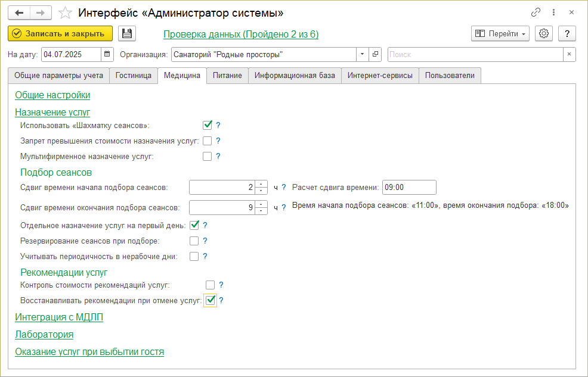Open the Перейти dropdown menu
Image resolution: width=588 pixels, height=377 pixels.
click(500, 34)
